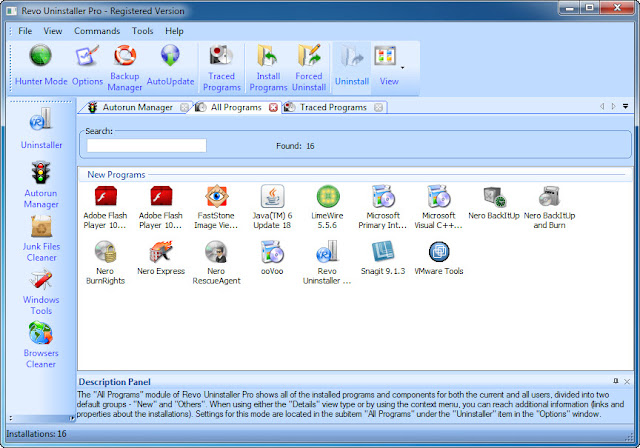The width and height of the screenshot is (640, 448).
Task: Click the sidebar scroll right arrow
Action: coord(72,418)
